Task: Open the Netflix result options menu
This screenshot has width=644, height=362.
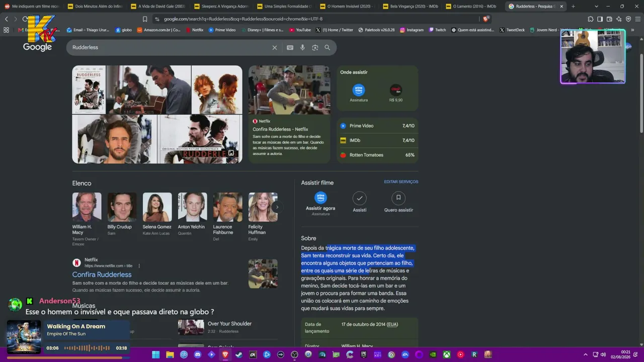Action: [139, 266]
